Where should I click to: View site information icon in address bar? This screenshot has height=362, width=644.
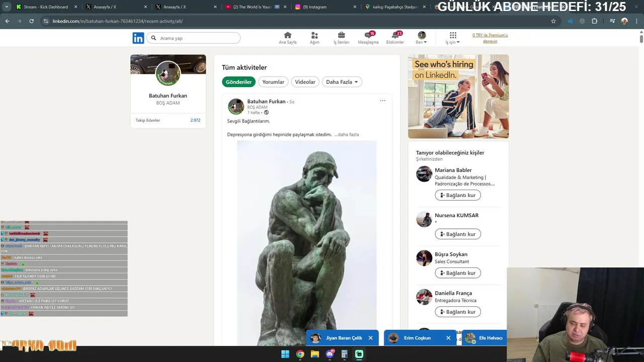[x=46, y=21]
